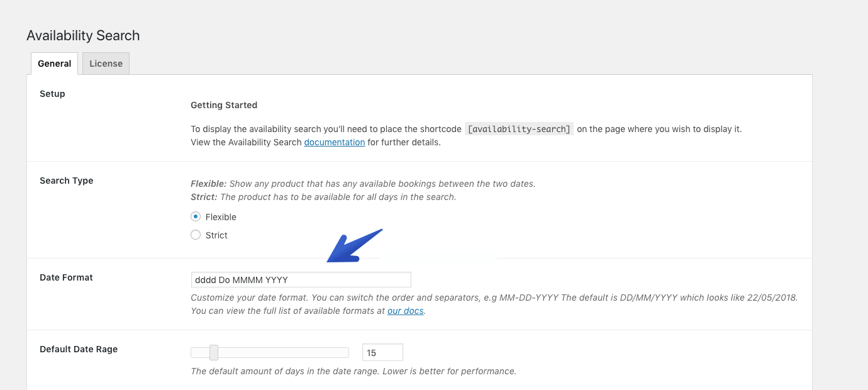Click the Search Type section label
Image resolution: width=868 pixels, height=390 pixels.
pos(66,180)
